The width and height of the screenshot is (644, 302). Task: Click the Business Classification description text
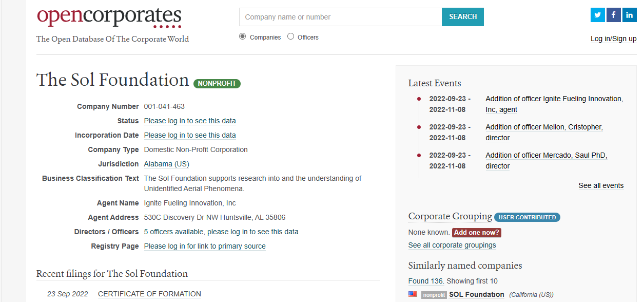(x=252, y=183)
